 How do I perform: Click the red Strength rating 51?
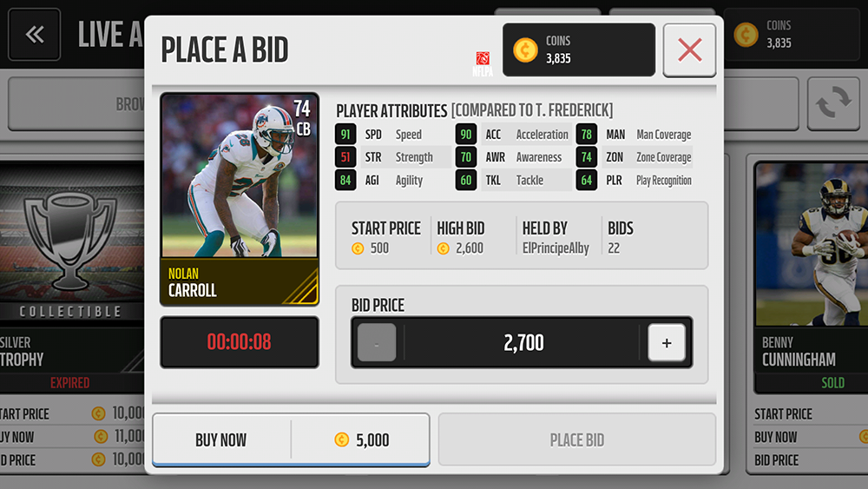click(x=345, y=157)
